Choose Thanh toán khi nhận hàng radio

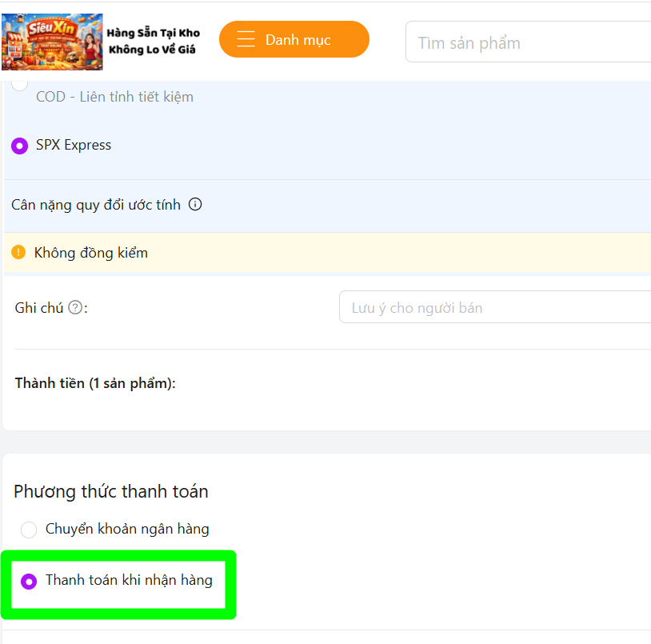pos(29,582)
